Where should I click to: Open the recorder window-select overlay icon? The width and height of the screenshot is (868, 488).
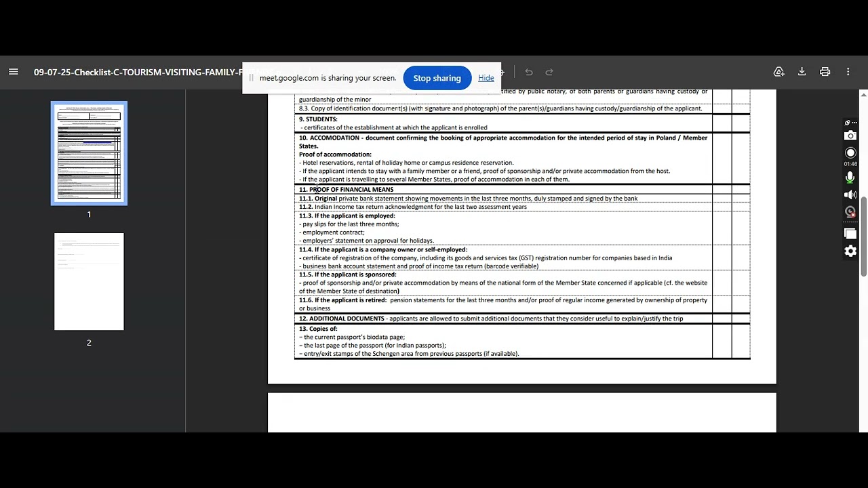pos(850,233)
